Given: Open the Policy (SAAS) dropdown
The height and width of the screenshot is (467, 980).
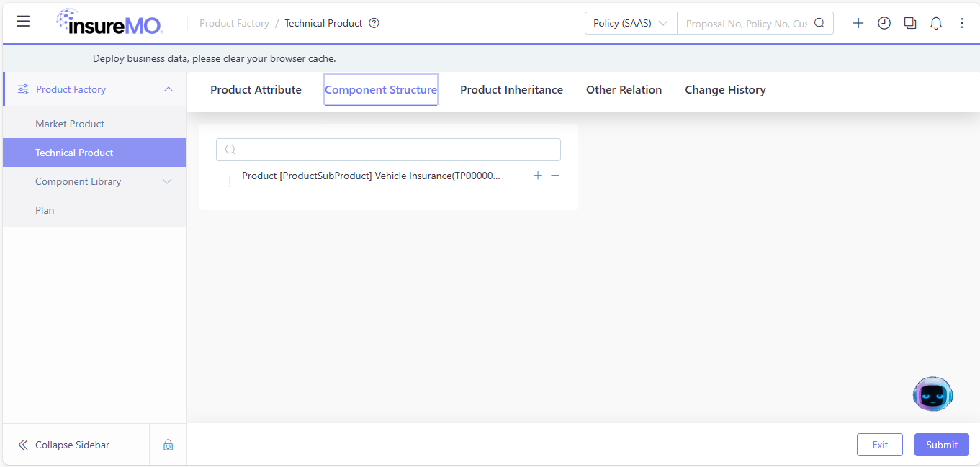Looking at the screenshot, I should point(631,23).
